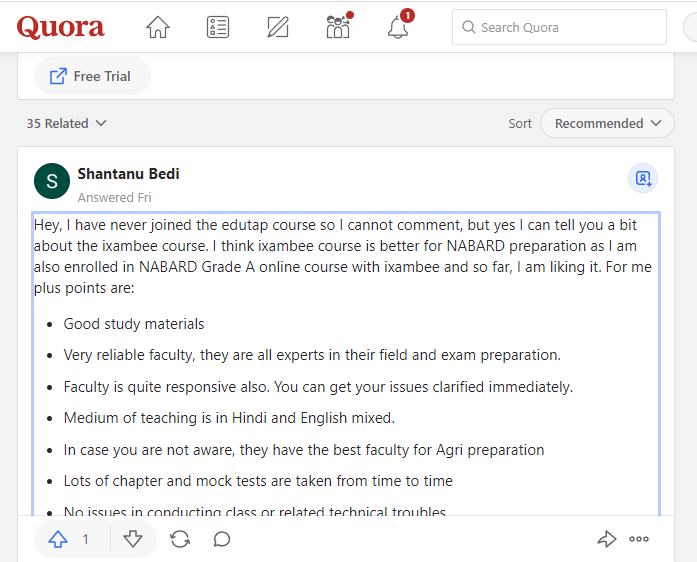Open the Notifications bell
The image size is (697, 562).
[x=398, y=27]
